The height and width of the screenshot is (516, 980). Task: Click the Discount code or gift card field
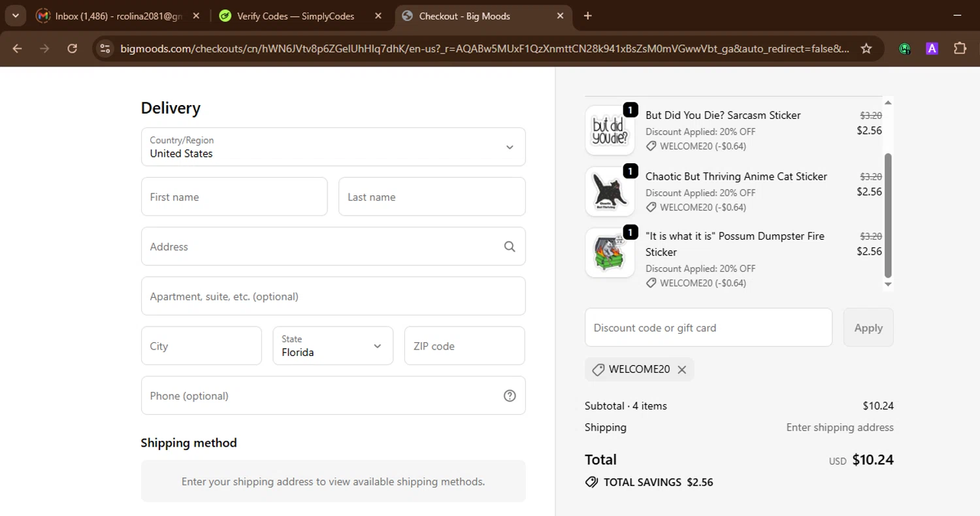pos(708,327)
